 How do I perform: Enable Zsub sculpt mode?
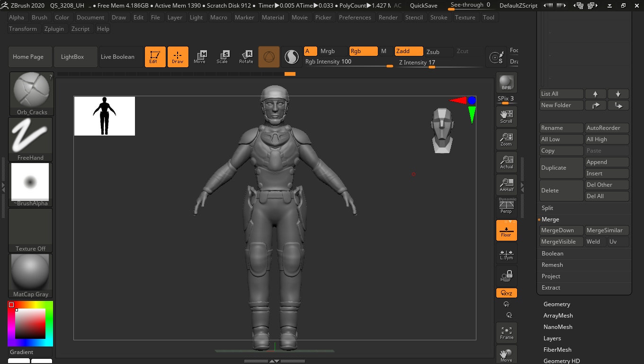[433, 52]
